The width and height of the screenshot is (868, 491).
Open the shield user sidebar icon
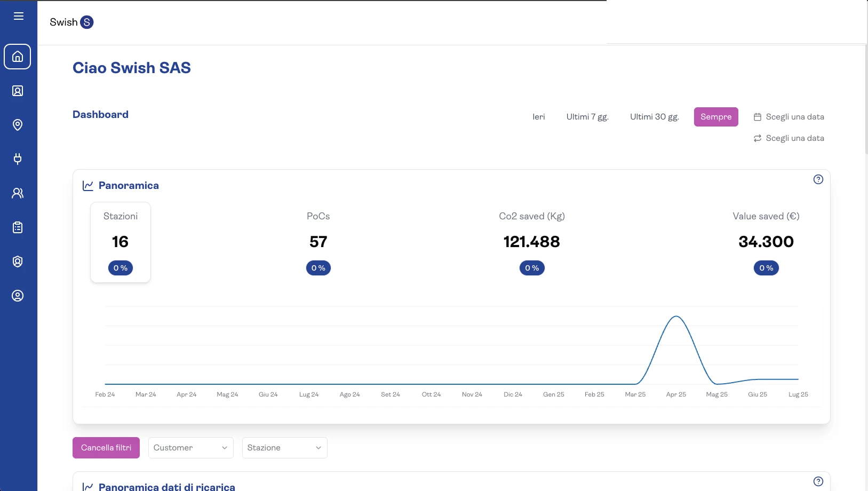18,262
